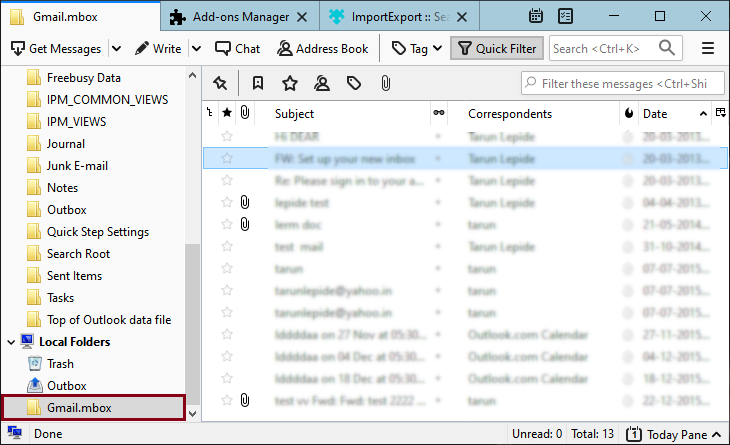Viewport: 730px width, 445px height.
Task: Select the test mail message
Action: [465, 247]
